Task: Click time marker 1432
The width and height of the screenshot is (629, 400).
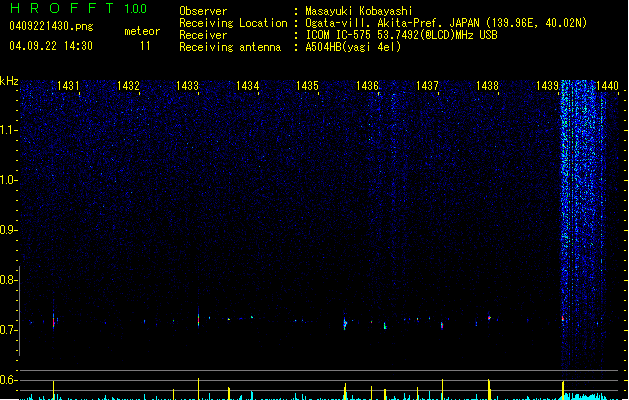Action: [x=128, y=86]
